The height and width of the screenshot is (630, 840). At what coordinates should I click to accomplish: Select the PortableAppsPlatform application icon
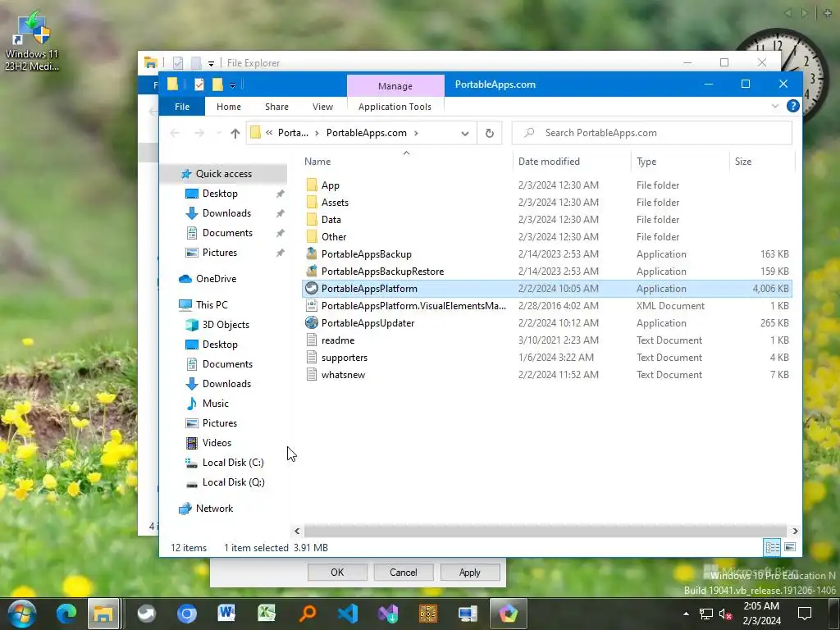pos(311,288)
